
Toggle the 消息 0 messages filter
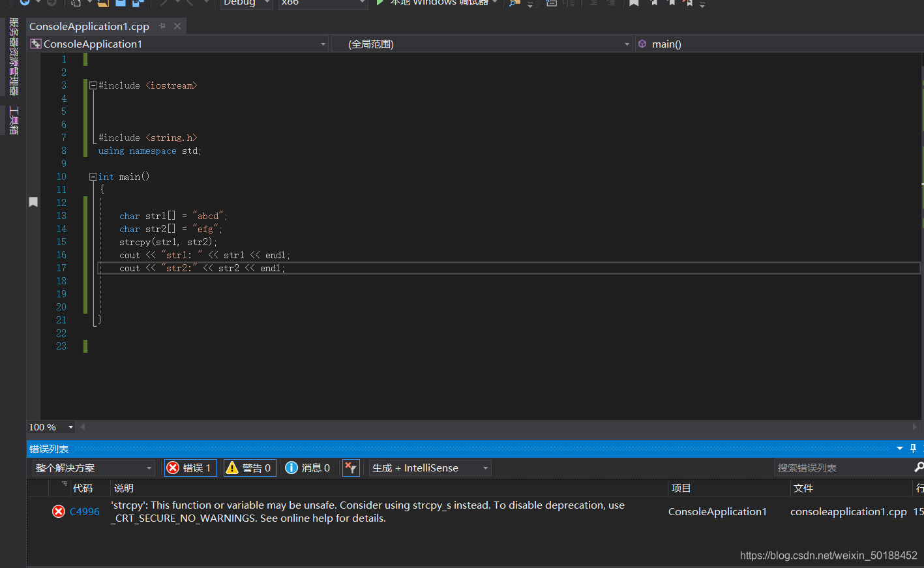coord(307,468)
